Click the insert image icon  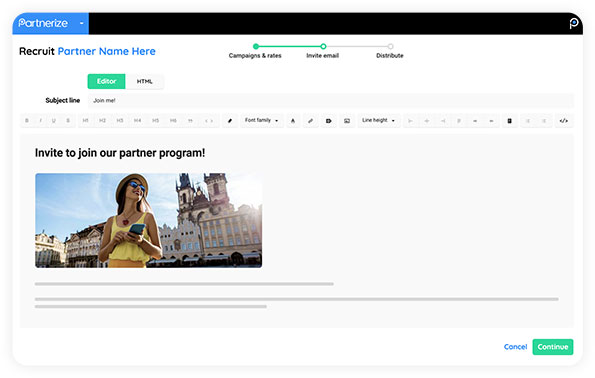[347, 121]
